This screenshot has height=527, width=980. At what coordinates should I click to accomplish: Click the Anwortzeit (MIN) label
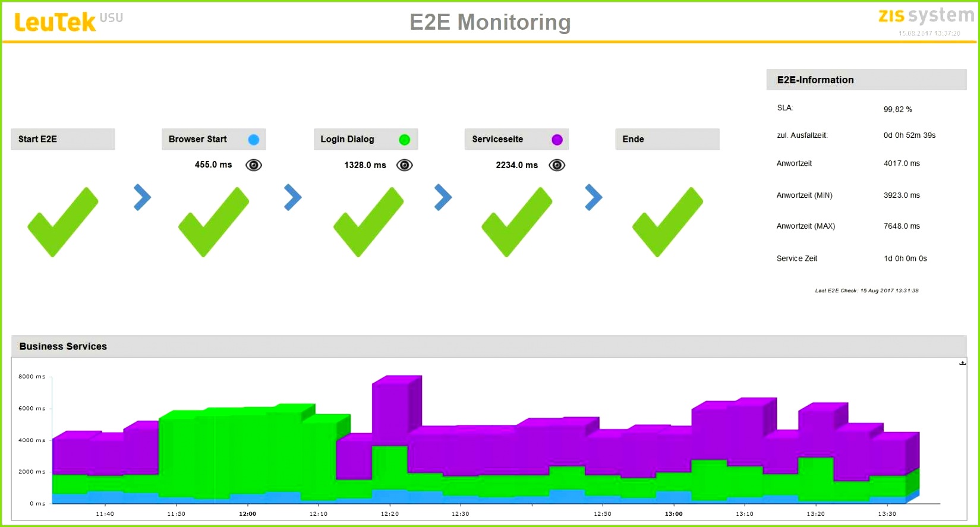click(805, 195)
